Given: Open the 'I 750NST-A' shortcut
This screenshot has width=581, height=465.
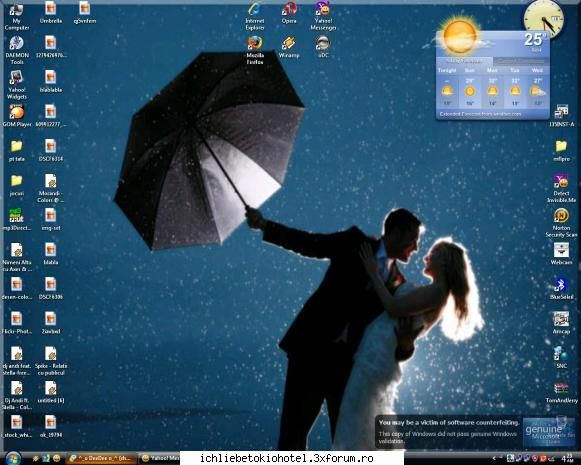Looking at the screenshot, I should [561, 116].
